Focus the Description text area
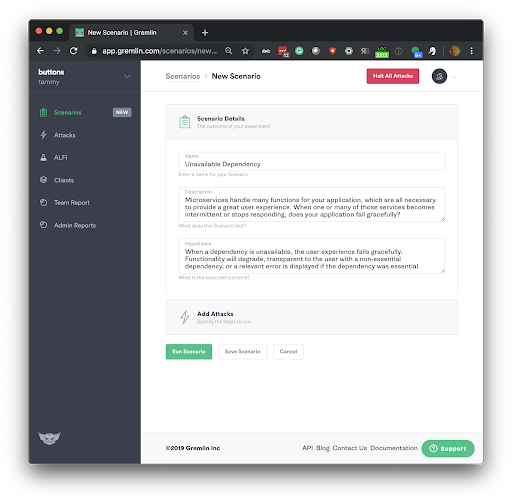This screenshot has width=512, height=502. pyautogui.click(x=311, y=204)
